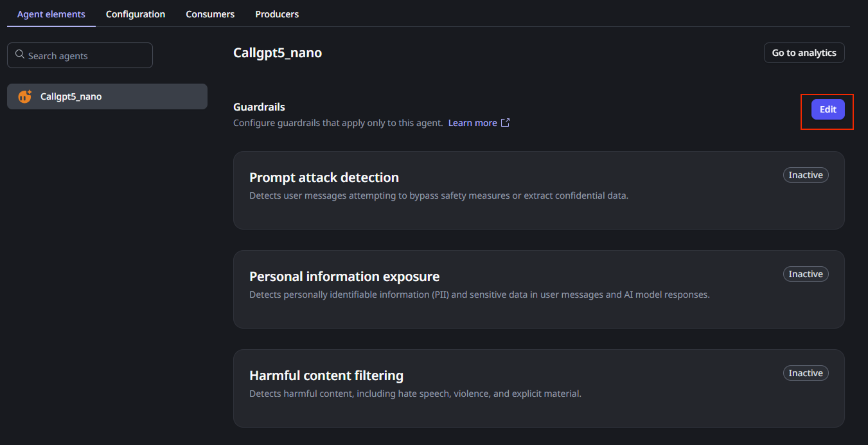This screenshot has height=445, width=868.
Task: Click the 'Detects harmful content' description
Action: [x=415, y=394]
